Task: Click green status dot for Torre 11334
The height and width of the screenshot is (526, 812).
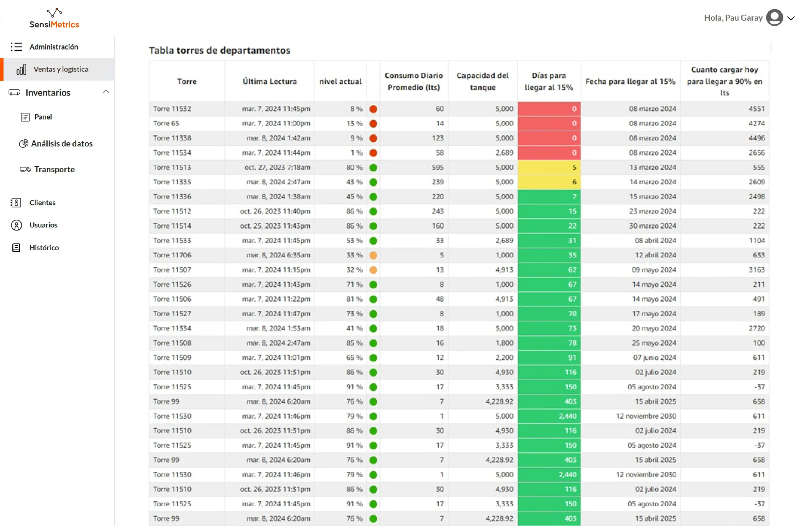Action: click(373, 328)
